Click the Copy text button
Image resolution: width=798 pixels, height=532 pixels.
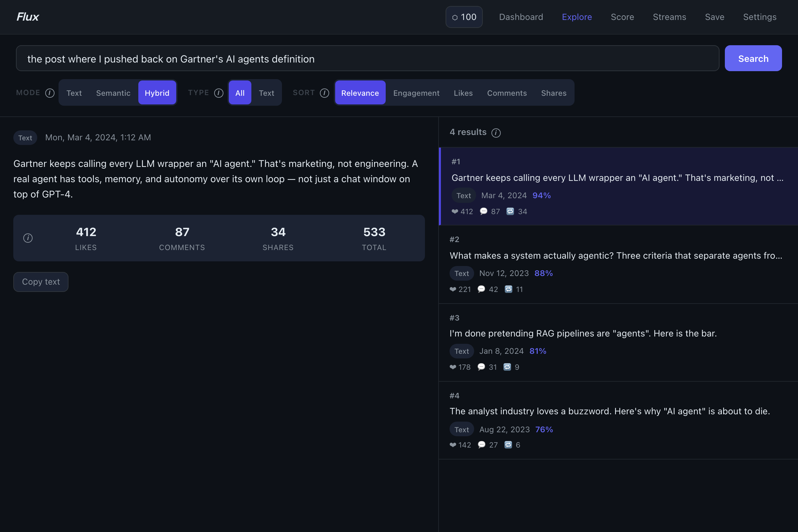pos(41,282)
